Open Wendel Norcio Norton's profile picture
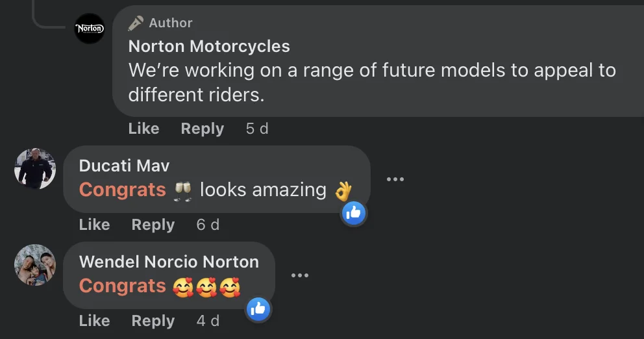This screenshot has width=644, height=339. coord(35,264)
